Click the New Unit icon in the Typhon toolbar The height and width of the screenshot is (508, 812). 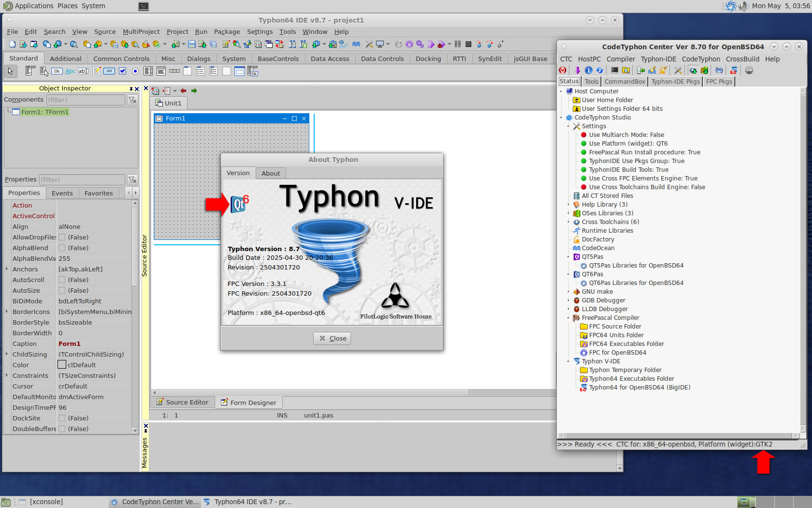click(23, 44)
